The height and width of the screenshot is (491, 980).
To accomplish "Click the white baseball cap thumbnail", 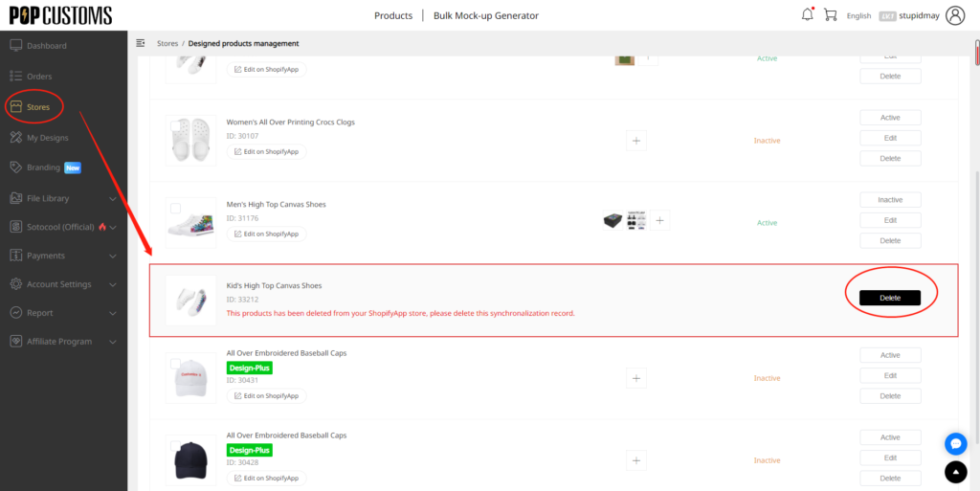I will [190, 378].
